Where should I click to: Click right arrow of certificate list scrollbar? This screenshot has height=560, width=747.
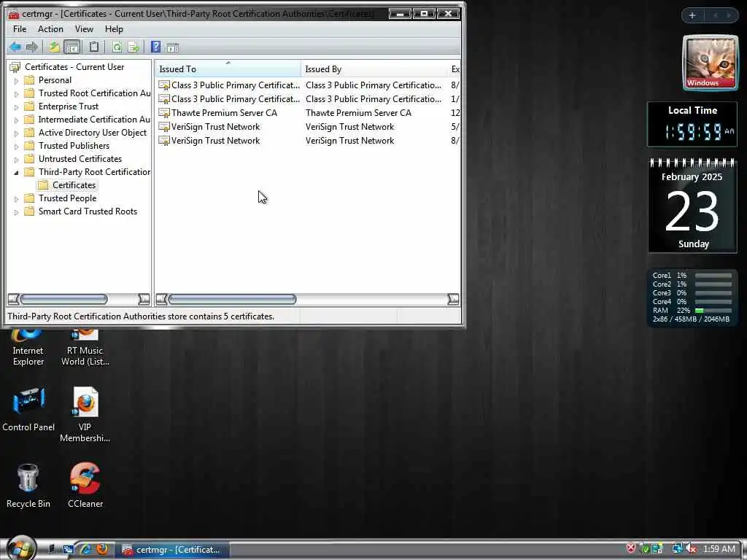pyautogui.click(x=454, y=299)
